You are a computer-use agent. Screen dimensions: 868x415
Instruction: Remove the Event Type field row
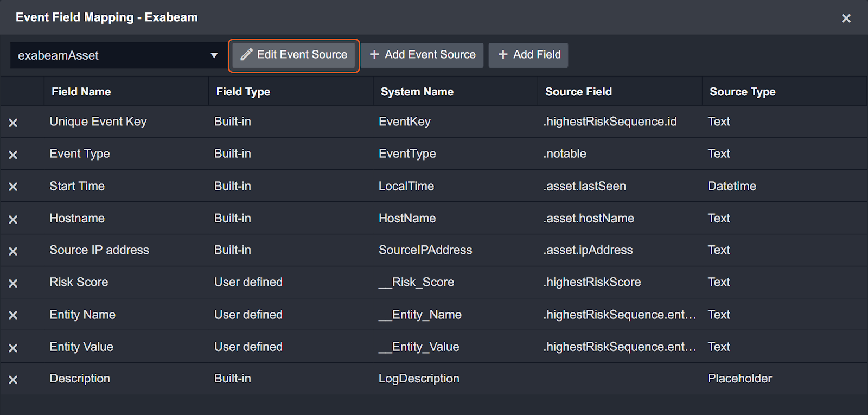(x=13, y=155)
